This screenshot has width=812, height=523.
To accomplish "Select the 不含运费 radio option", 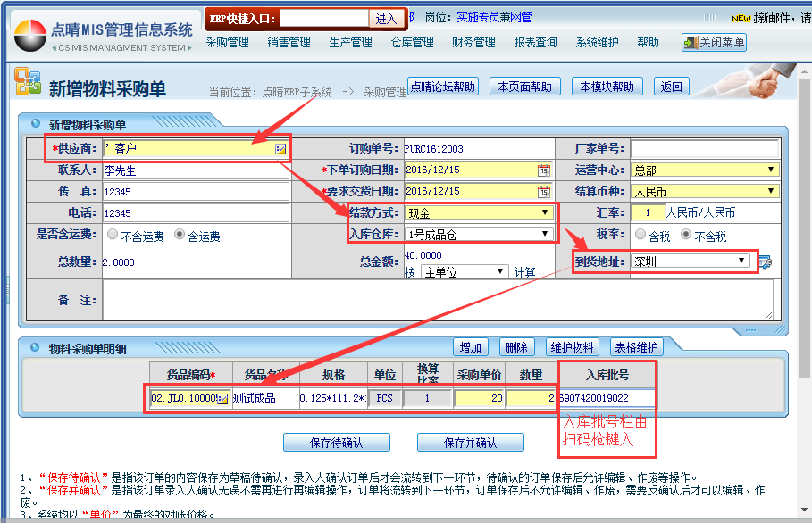I will pos(113,236).
